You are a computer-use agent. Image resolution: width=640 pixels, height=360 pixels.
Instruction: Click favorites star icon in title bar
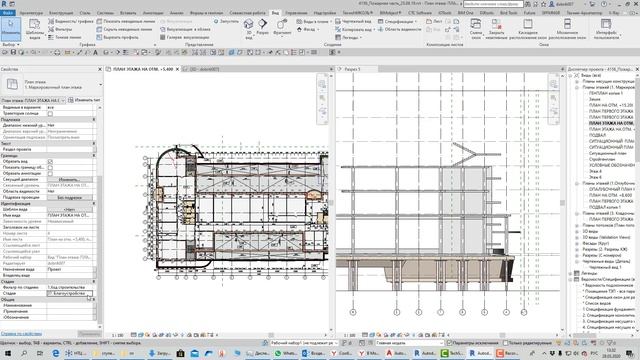click(543, 4)
